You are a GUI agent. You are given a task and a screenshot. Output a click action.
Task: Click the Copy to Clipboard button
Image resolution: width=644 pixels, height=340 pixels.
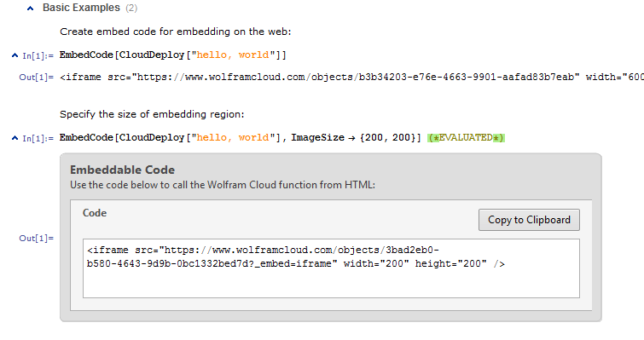(529, 220)
